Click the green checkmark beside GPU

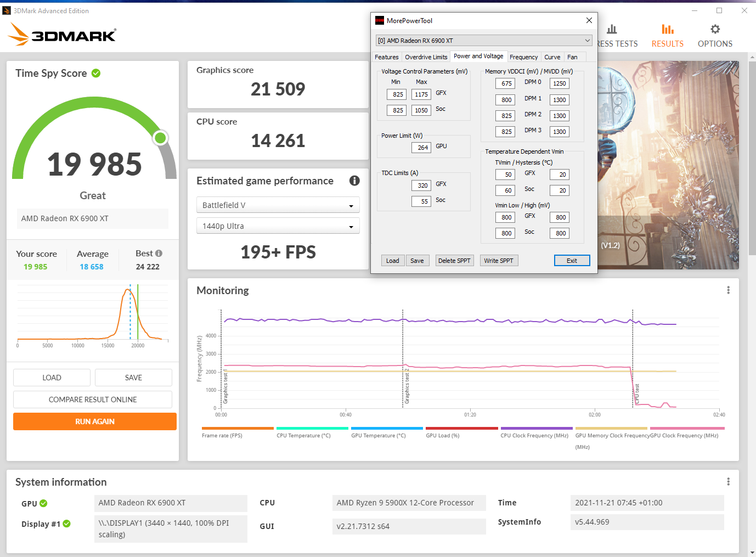pos(43,503)
